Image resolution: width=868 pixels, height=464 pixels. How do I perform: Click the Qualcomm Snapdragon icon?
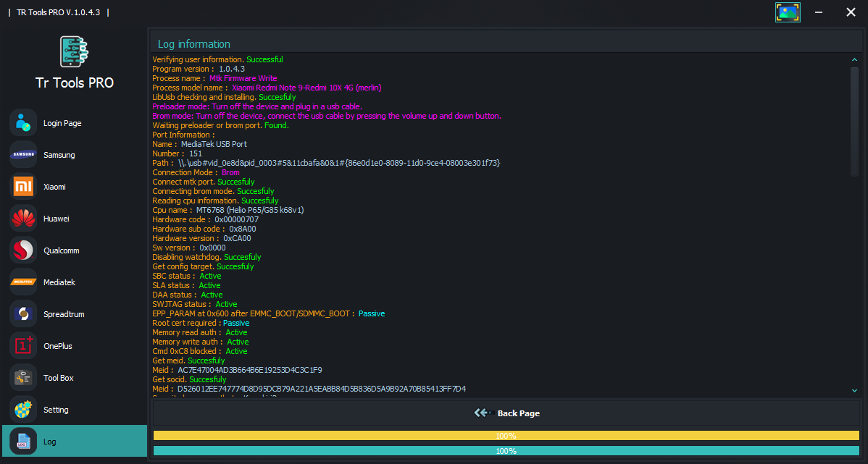[x=23, y=250]
